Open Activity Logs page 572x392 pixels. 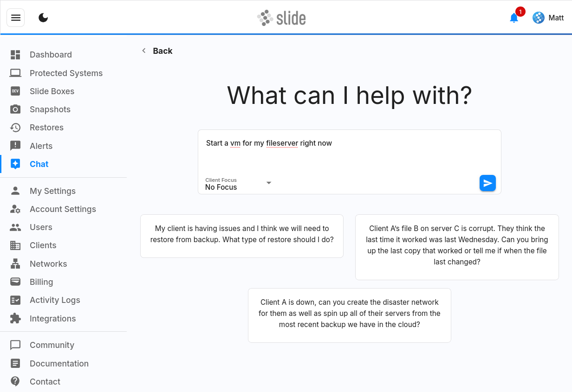pyautogui.click(x=55, y=300)
